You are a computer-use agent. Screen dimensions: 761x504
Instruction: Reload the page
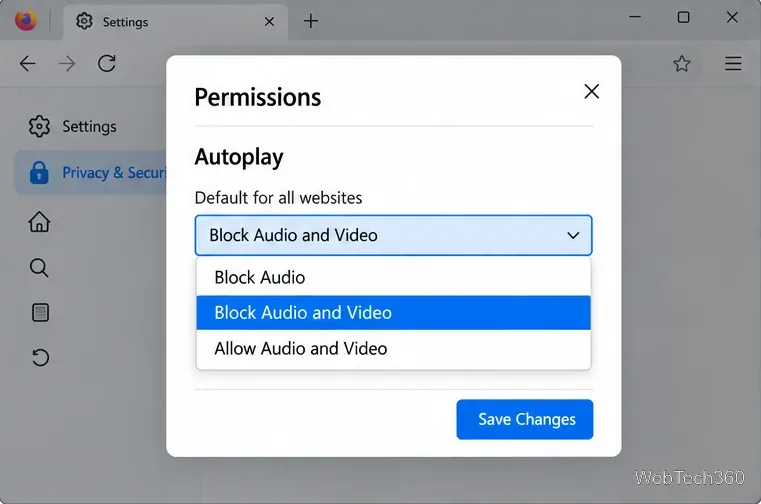[107, 64]
